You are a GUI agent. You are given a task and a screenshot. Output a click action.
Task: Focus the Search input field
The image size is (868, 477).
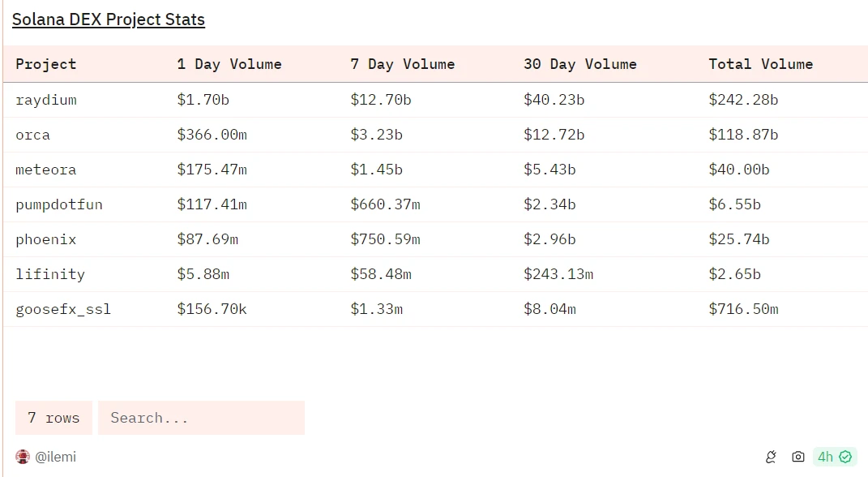coord(201,418)
